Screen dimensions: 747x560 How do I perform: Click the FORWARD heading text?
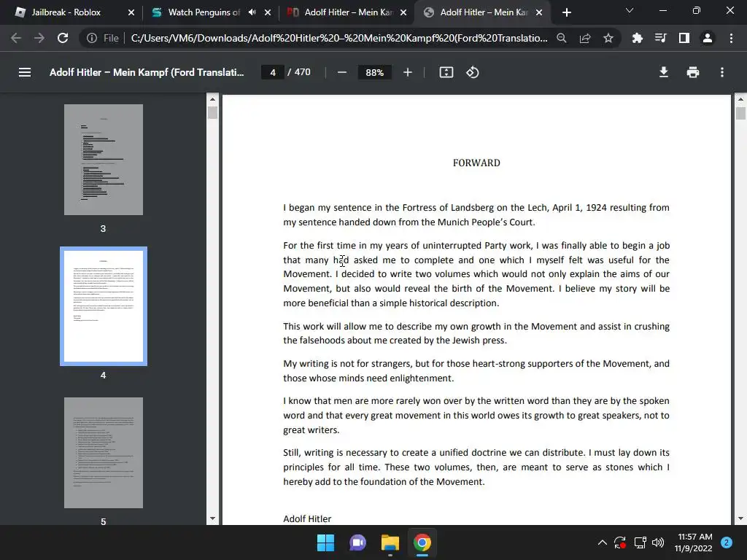coord(476,163)
